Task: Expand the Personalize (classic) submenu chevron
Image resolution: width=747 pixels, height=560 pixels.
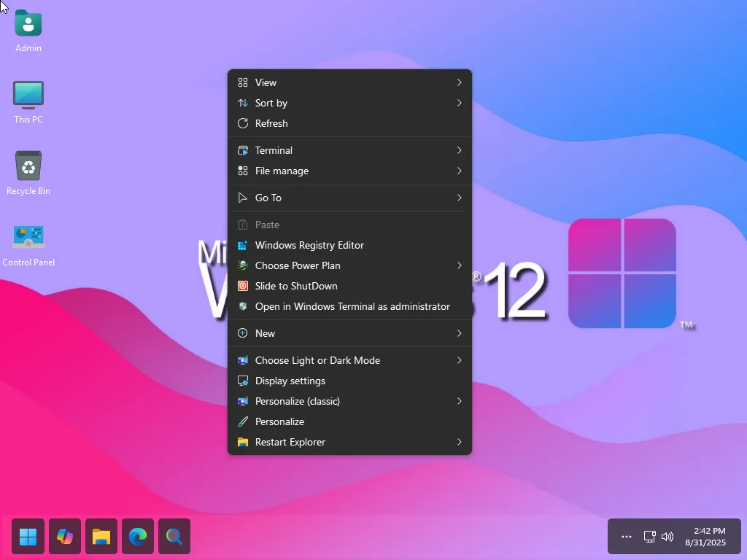Action: pos(460,401)
